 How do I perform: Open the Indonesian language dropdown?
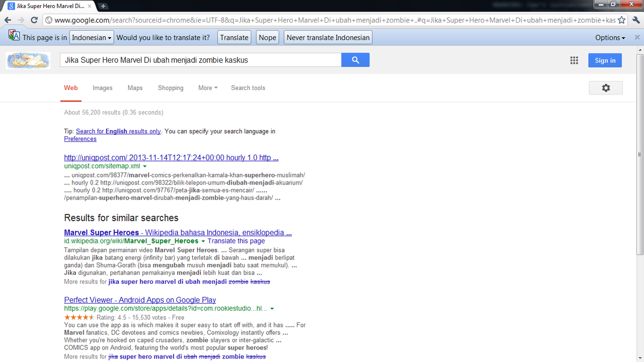[x=92, y=37]
